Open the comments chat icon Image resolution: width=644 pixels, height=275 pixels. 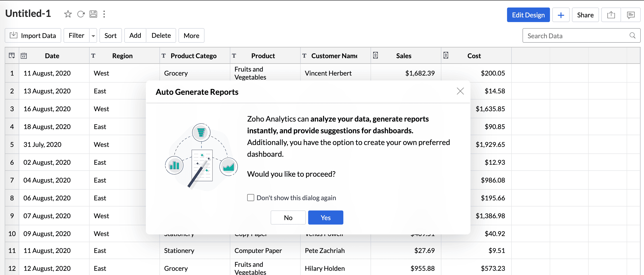pos(631,15)
